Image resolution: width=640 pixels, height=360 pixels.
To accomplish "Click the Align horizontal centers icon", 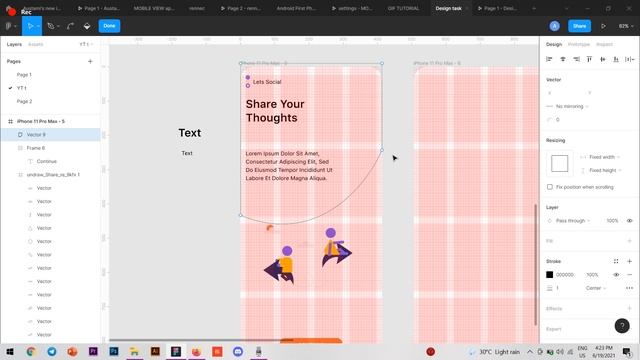I will coord(563,59).
